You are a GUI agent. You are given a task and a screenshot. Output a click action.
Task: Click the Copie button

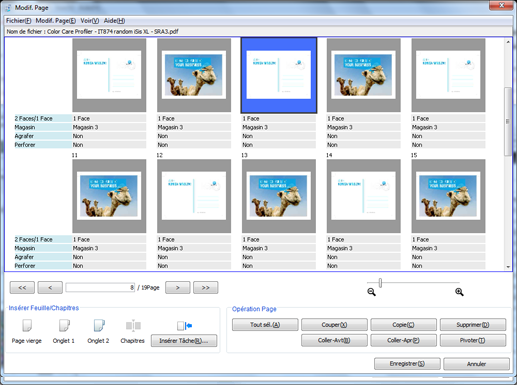403,325
